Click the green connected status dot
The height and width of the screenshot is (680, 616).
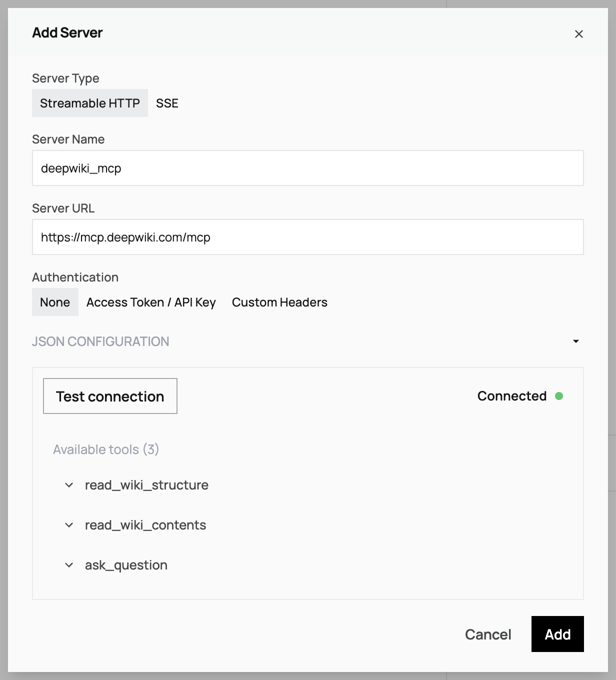click(x=559, y=396)
